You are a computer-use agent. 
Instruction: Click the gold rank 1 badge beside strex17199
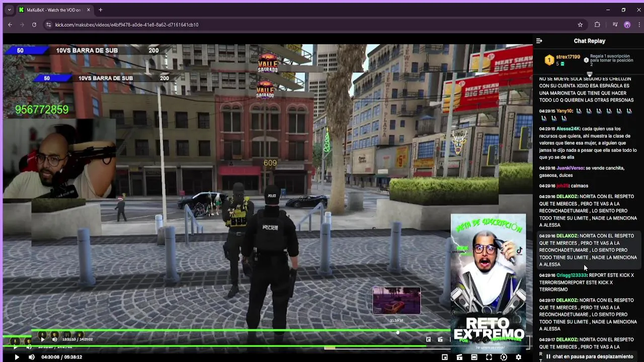pyautogui.click(x=549, y=60)
